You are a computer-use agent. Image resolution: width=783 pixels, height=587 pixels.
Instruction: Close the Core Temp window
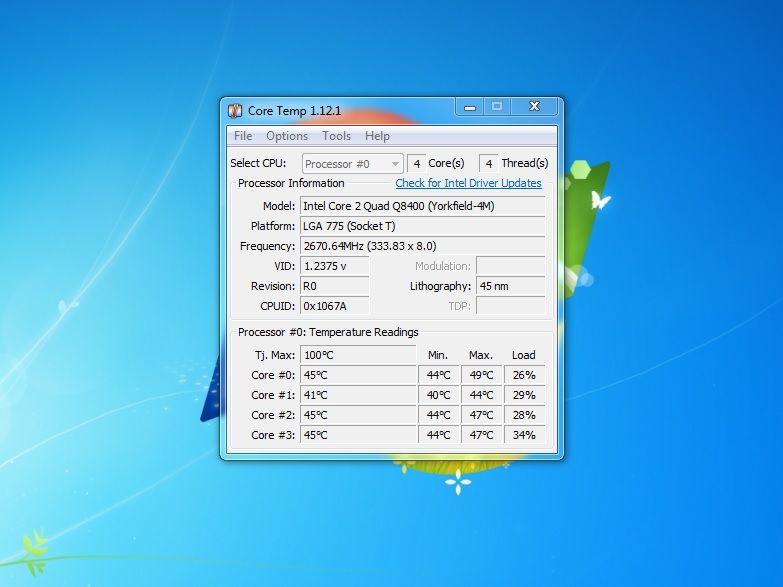pos(535,106)
